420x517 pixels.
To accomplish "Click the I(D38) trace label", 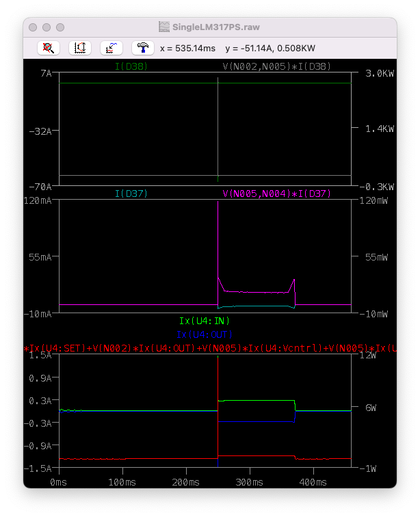I will click(131, 66).
